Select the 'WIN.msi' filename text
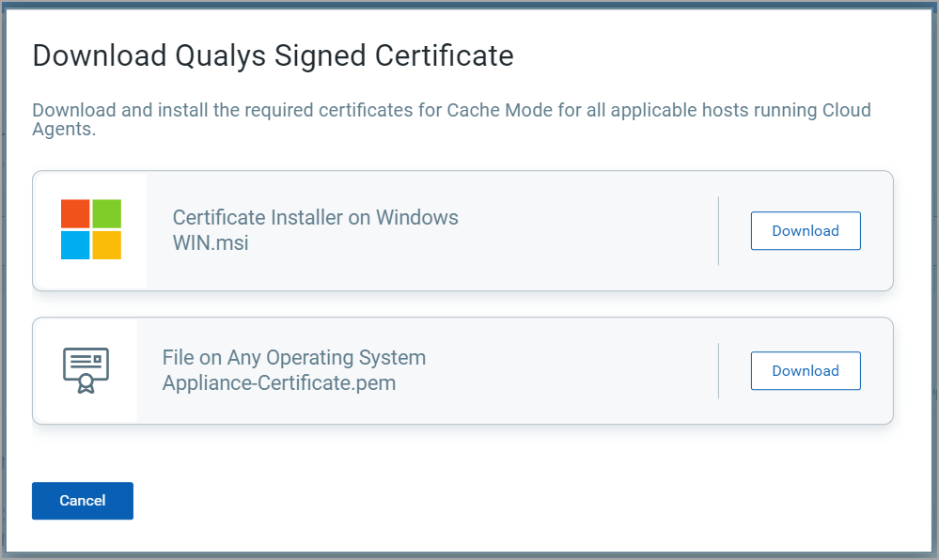 [x=211, y=242]
